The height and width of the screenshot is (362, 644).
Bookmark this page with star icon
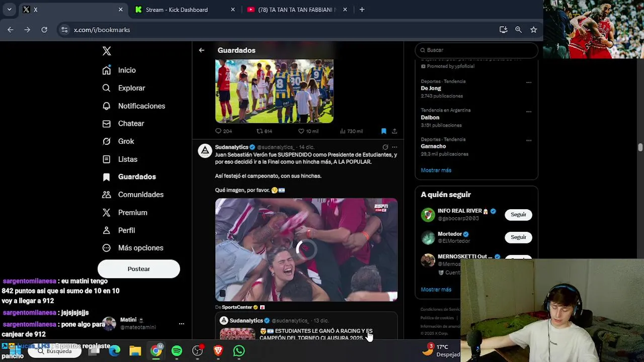click(533, 30)
